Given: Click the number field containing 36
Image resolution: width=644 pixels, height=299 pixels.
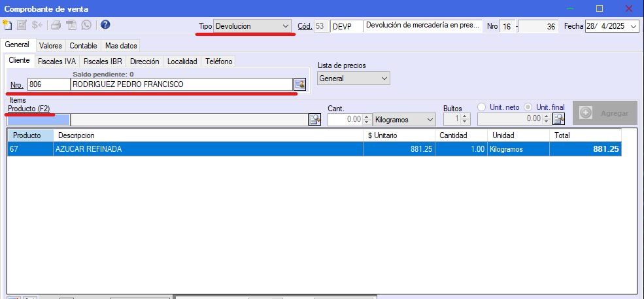Looking at the screenshot, I should (538, 26).
